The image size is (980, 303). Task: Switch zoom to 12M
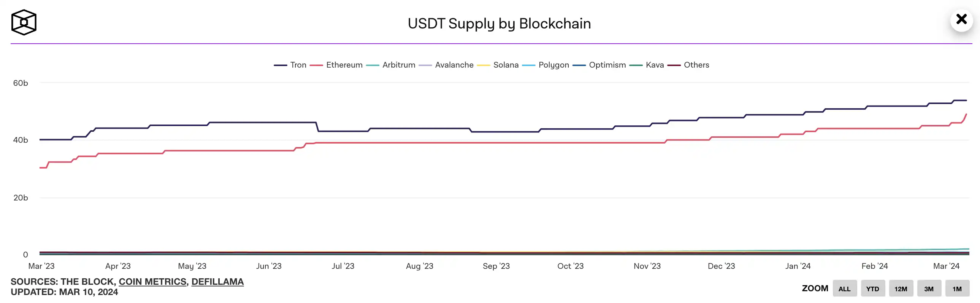pos(901,289)
